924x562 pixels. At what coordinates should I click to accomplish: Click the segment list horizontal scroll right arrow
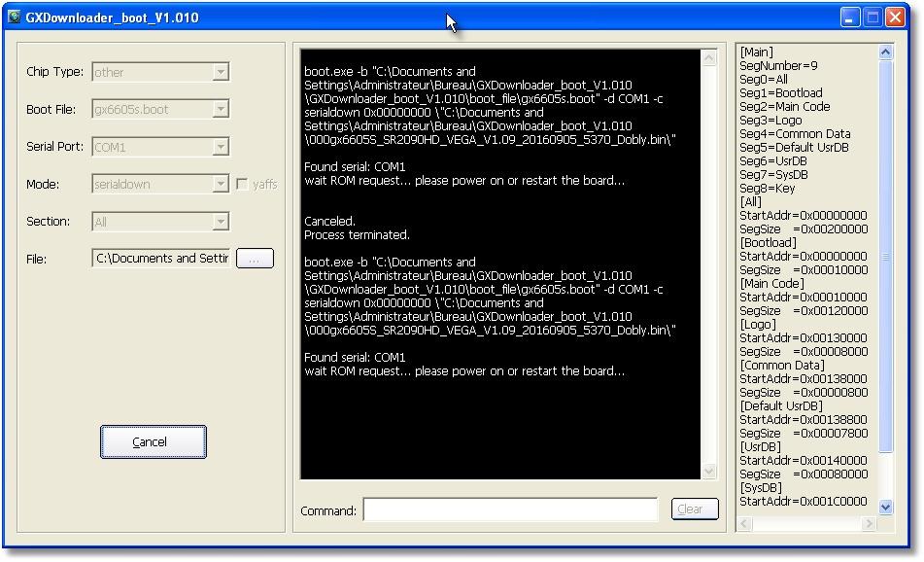pos(869,524)
